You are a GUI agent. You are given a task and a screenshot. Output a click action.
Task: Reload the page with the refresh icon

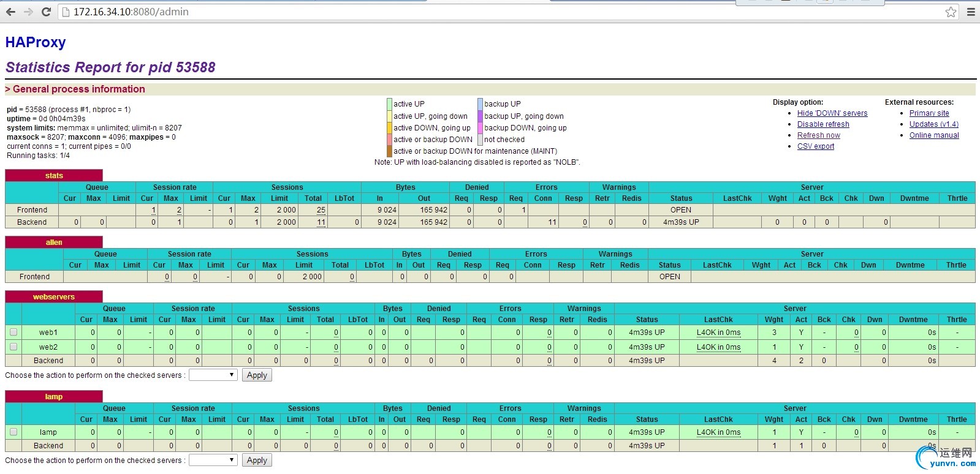[x=46, y=12]
